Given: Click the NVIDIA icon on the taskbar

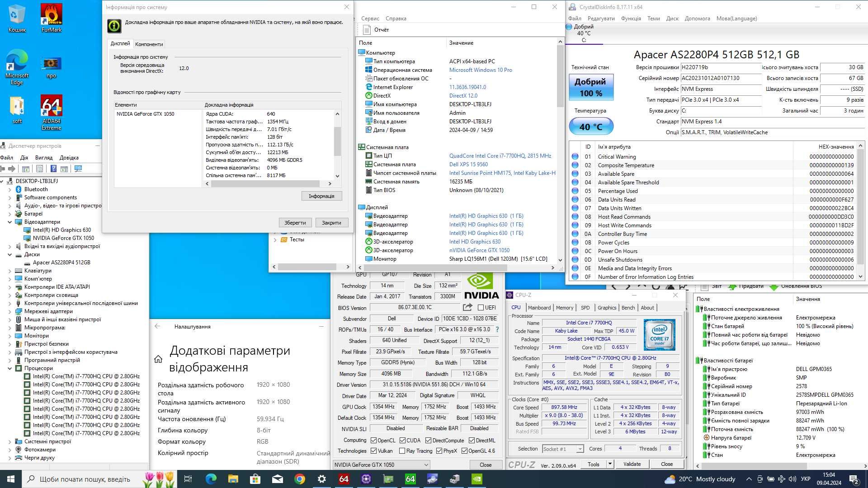Looking at the screenshot, I should [x=476, y=479].
